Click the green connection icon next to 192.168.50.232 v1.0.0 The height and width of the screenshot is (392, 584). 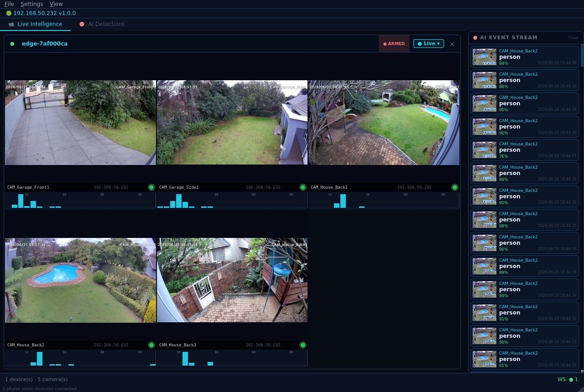(x=9, y=13)
